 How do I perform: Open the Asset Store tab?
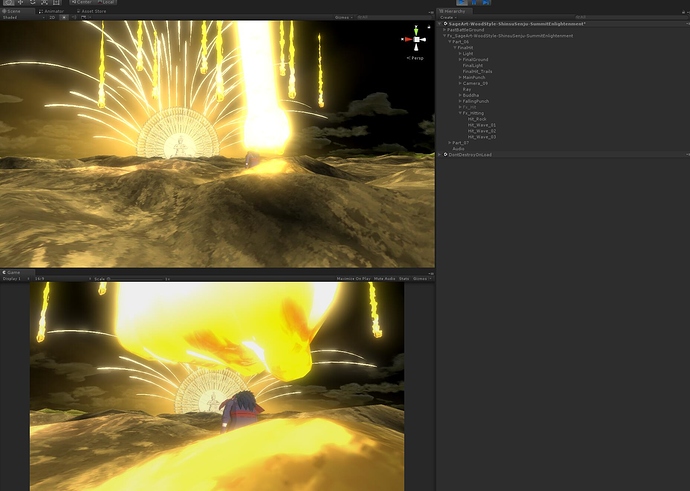coord(92,11)
